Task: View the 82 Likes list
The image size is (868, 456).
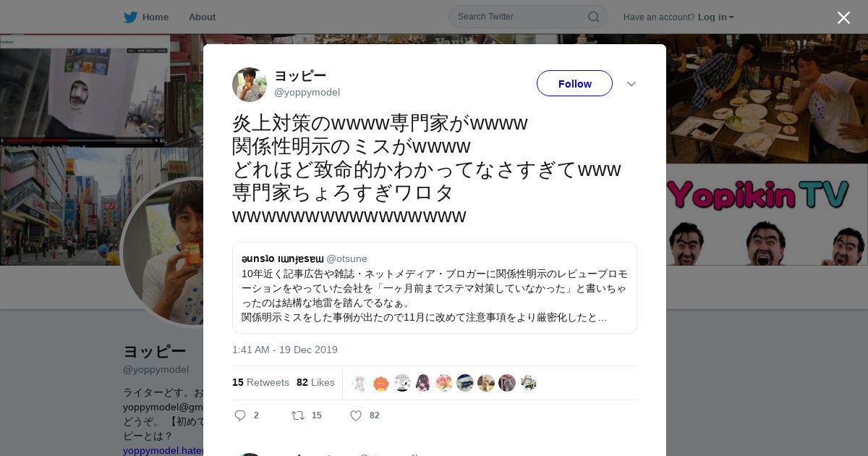Action: [x=315, y=382]
